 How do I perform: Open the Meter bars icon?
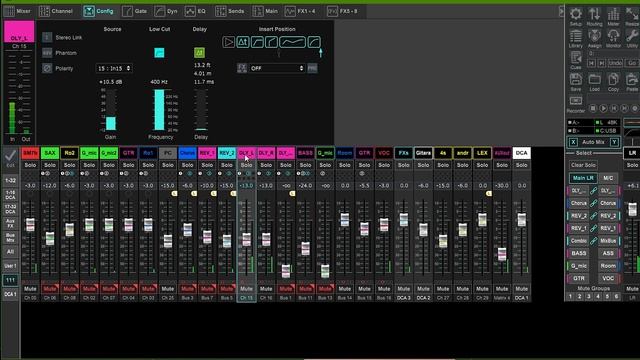(613, 14)
